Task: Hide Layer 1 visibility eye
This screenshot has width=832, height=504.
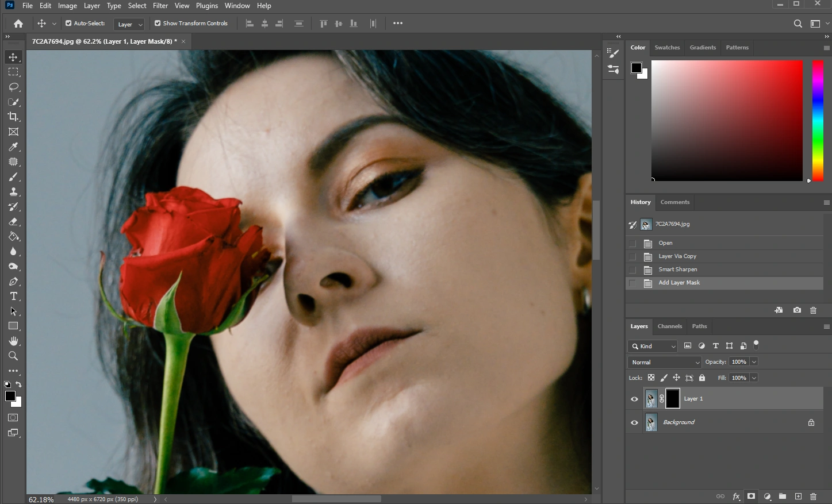Action: [x=635, y=399]
